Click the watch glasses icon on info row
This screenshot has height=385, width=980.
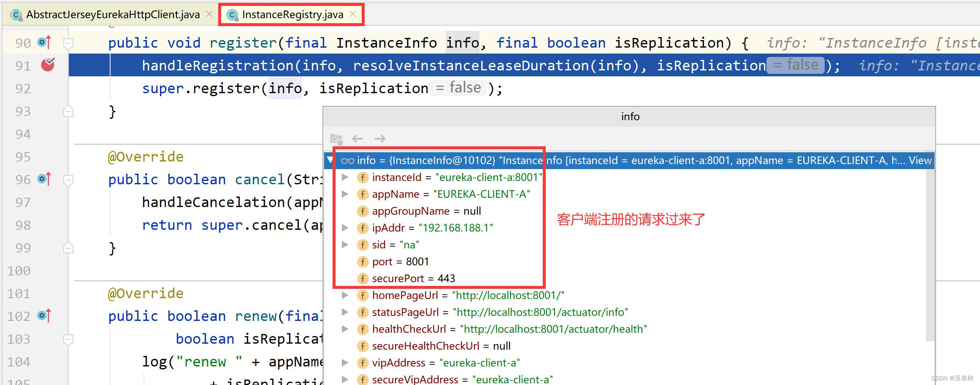(347, 161)
